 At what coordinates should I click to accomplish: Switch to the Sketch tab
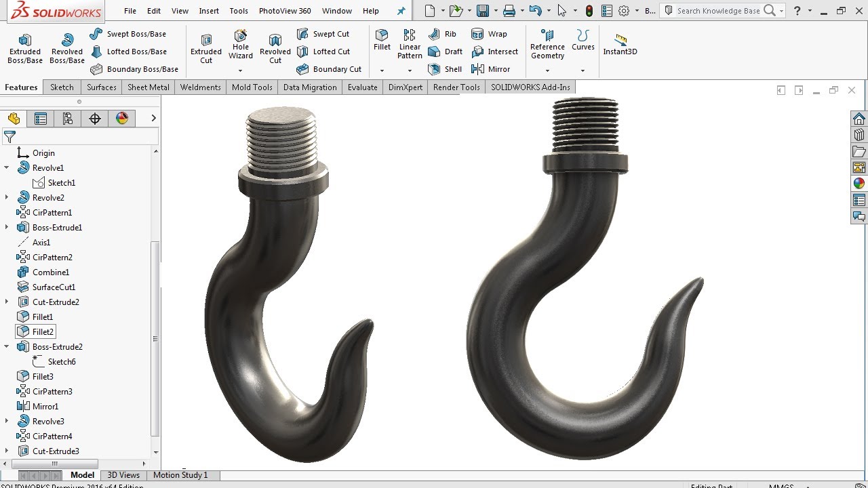click(x=62, y=87)
